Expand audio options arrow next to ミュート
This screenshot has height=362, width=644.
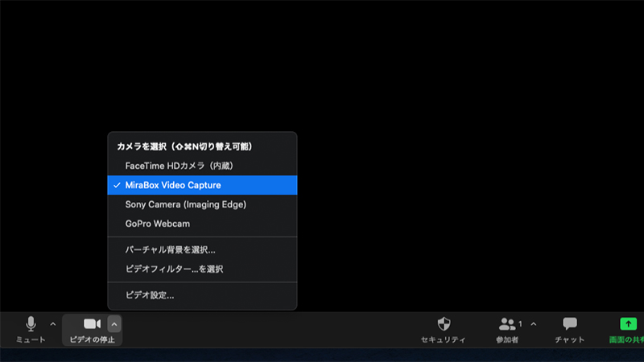(53, 324)
